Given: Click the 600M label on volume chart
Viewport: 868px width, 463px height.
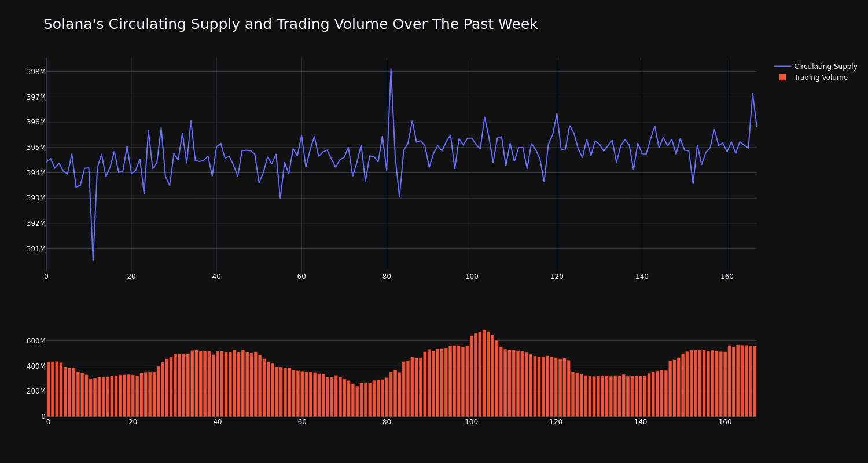Looking at the screenshot, I should coord(36,341).
